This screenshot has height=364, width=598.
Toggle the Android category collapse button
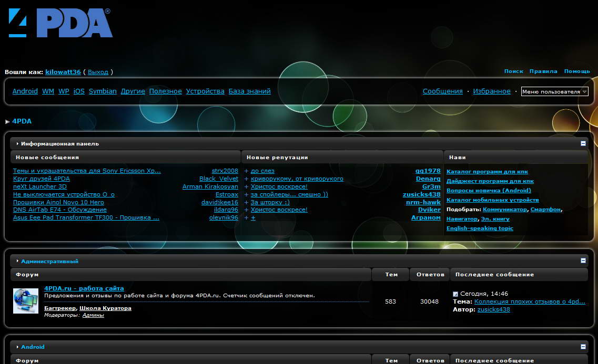pyautogui.click(x=583, y=347)
